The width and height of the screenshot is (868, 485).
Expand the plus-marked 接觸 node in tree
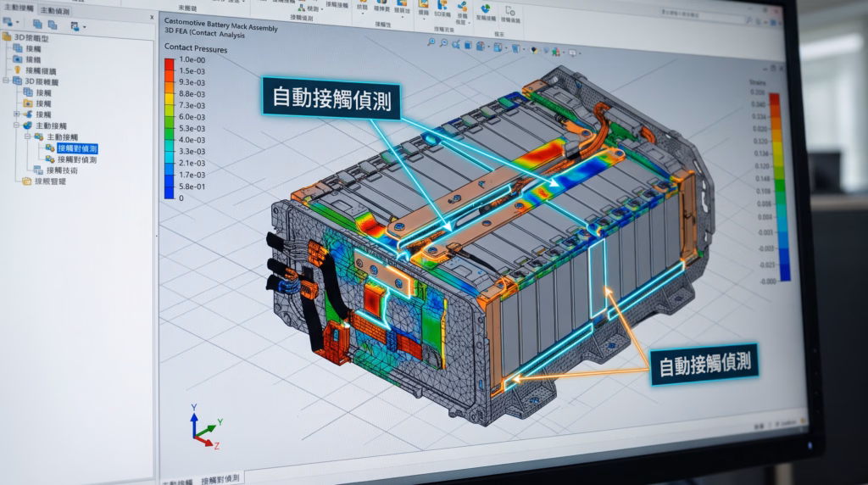point(17,114)
